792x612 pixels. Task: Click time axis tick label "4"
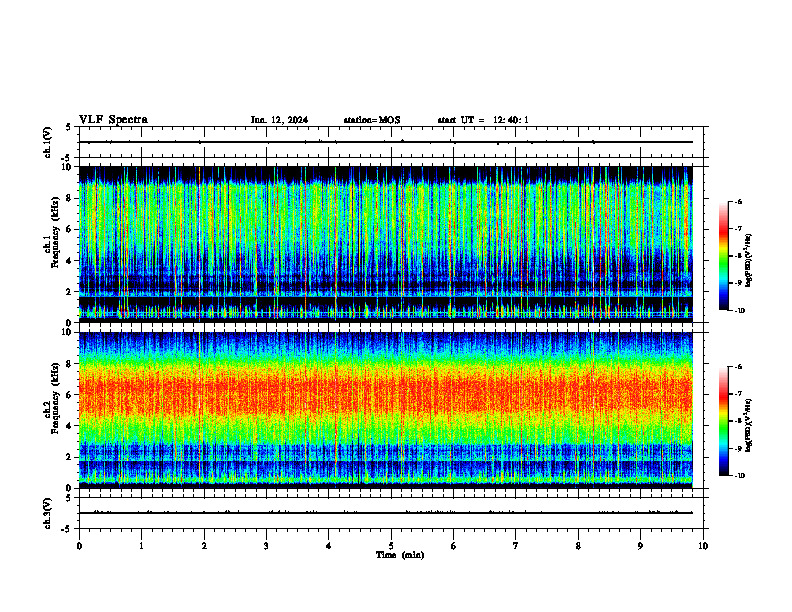coord(329,546)
